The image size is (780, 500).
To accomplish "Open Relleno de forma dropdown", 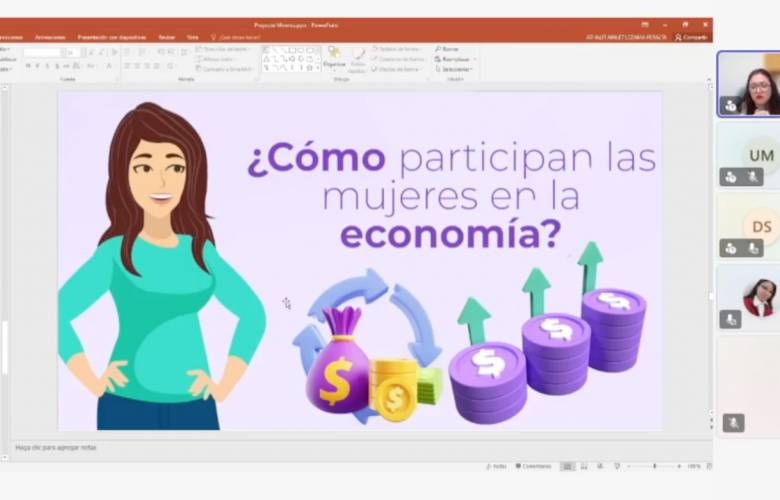I will 398,49.
